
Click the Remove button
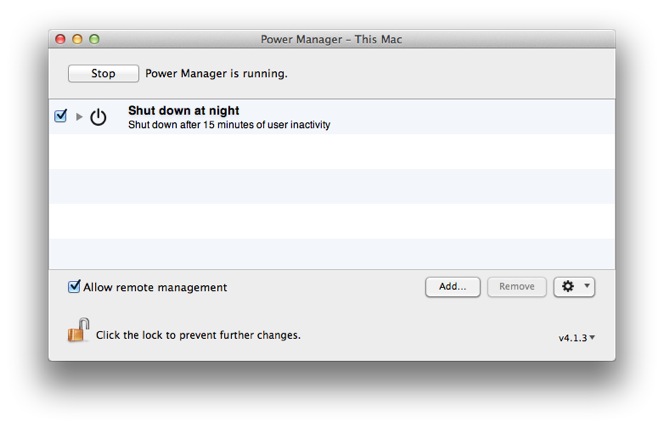(517, 287)
